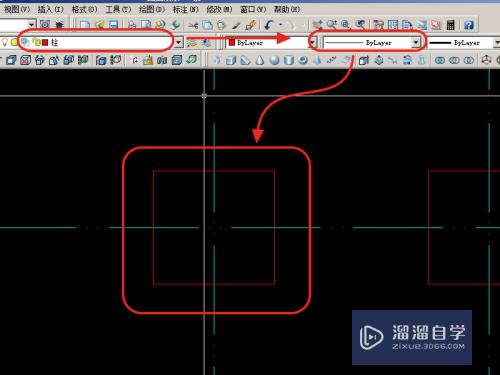500x375 pixels.
Task: Click the Extrude solid icon
Action: (364, 60)
